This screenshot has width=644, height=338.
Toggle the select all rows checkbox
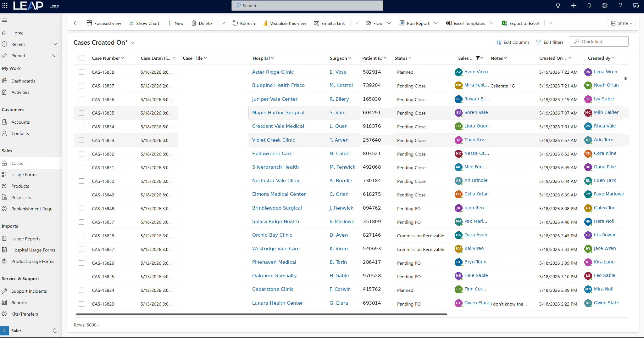[81, 58]
